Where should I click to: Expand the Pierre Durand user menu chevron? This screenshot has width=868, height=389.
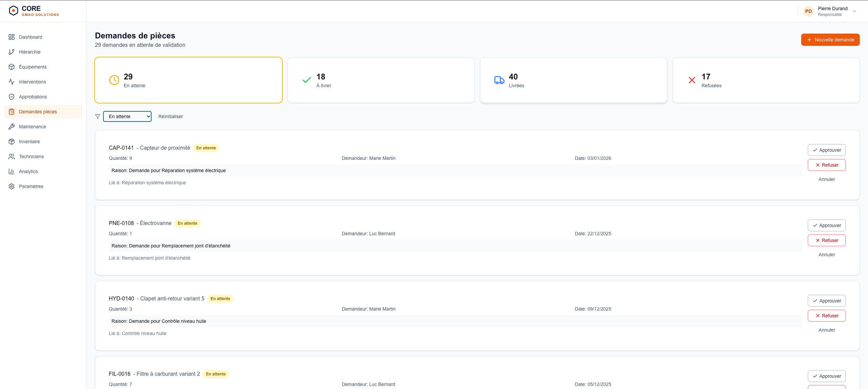click(854, 11)
